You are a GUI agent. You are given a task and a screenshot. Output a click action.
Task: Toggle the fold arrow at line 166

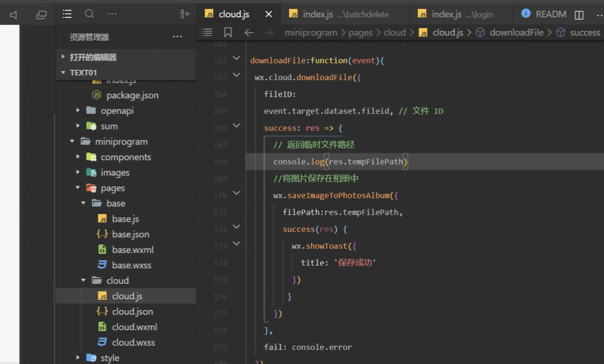click(x=236, y=126)
